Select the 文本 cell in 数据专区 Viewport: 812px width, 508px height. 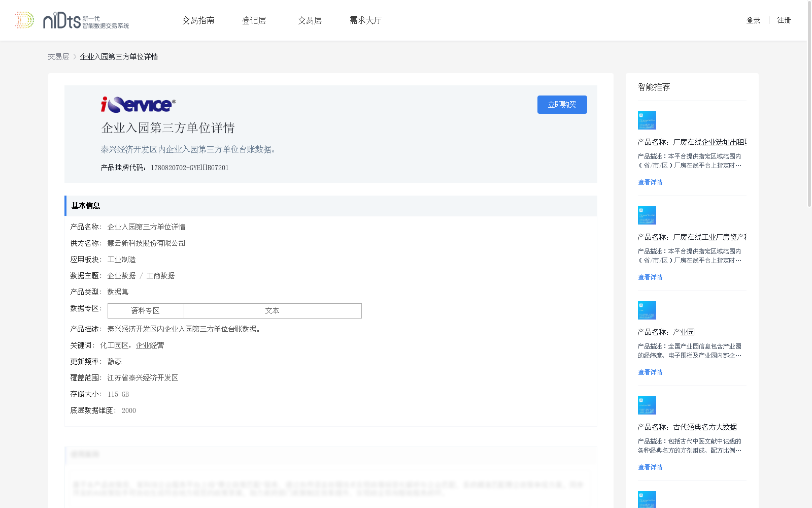273,311
